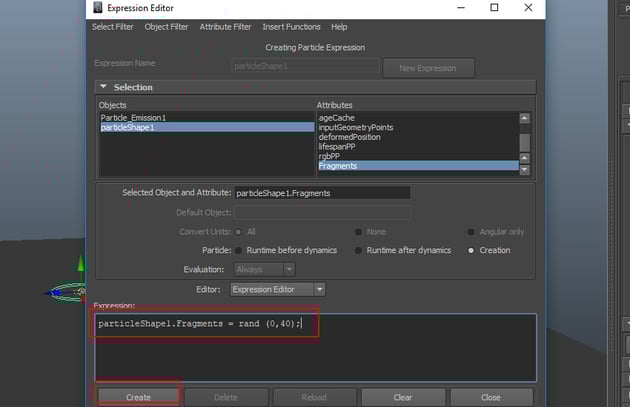Select Convert Units All radio button

tap(239, 232)
